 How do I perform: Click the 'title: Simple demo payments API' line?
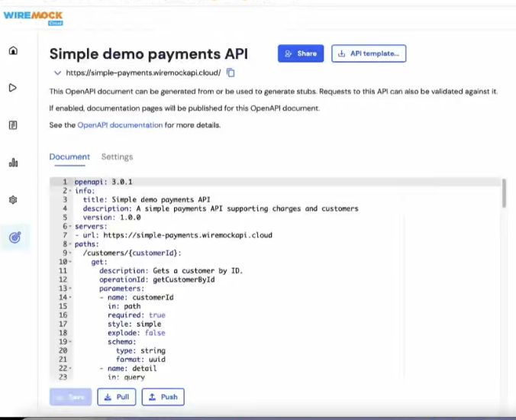(x=147, y=200)
